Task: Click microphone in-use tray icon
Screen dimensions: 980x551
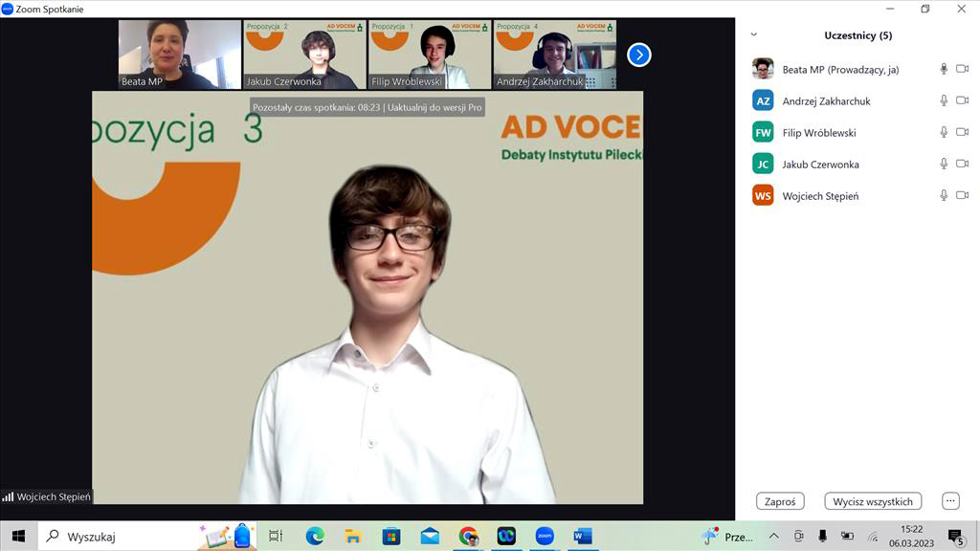Action: (x=822, y=536)
